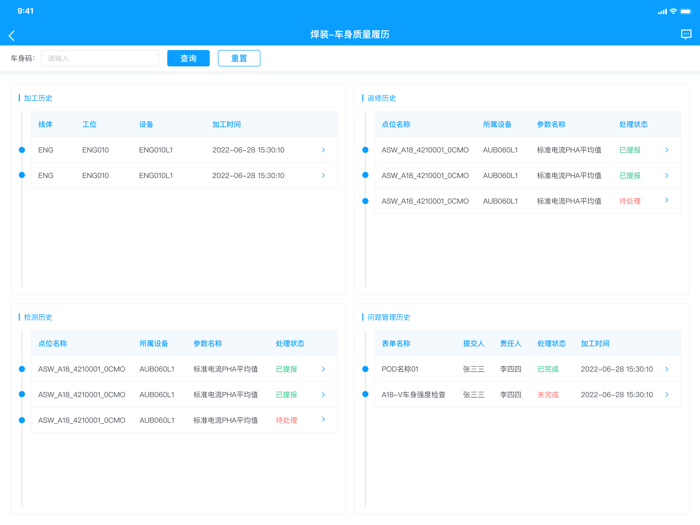Click 标准电流PHA平均值 in 检测历史 待处理 row
This screenshot has height=525, width=700.
pos(225,420)
